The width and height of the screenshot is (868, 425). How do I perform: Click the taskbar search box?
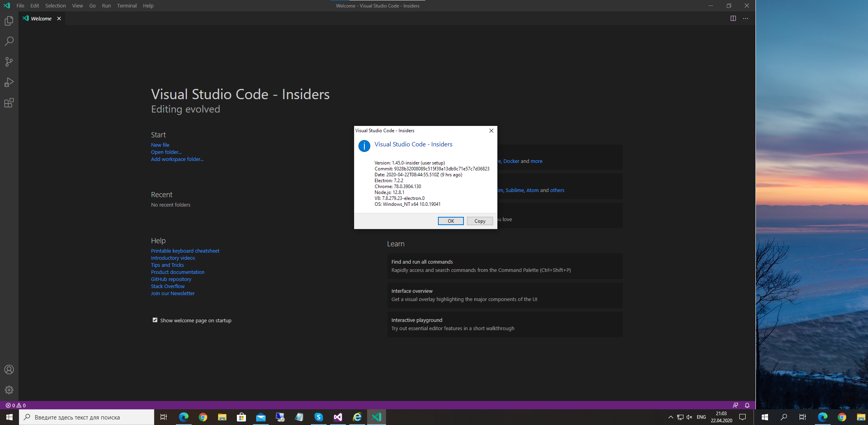pos(87,417)
